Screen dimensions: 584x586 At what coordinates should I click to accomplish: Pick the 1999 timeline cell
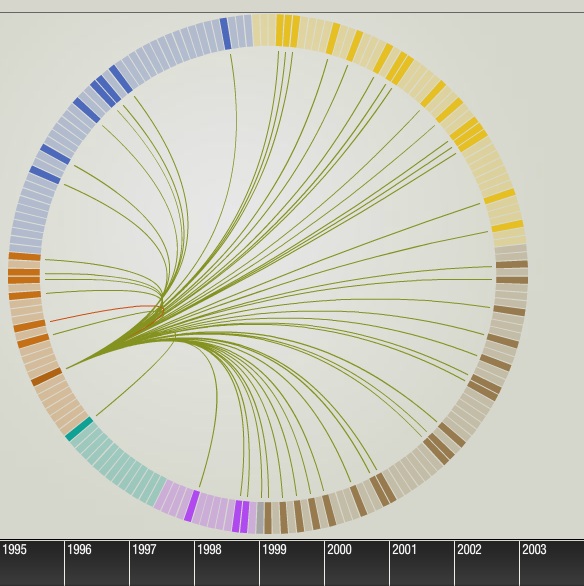coord(292,563)
